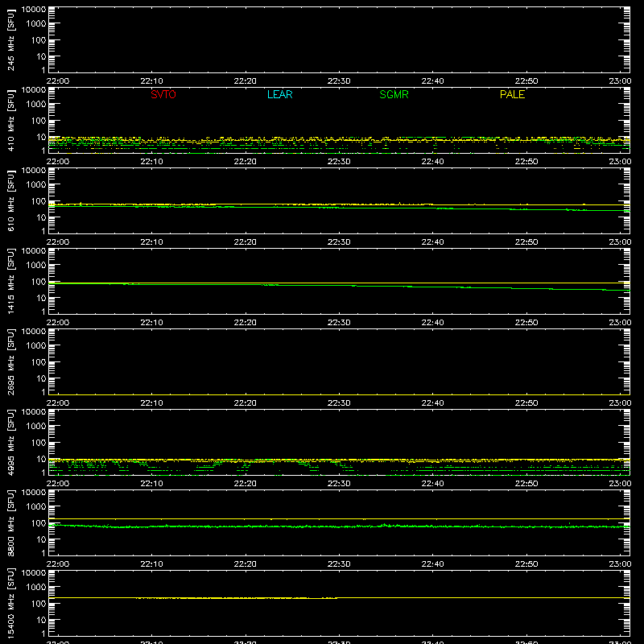This screenshot has height=644, width=644.
Task: Click the 1000 y-axis label in 2695 MHz panel
Action: [x=36, y=346]
